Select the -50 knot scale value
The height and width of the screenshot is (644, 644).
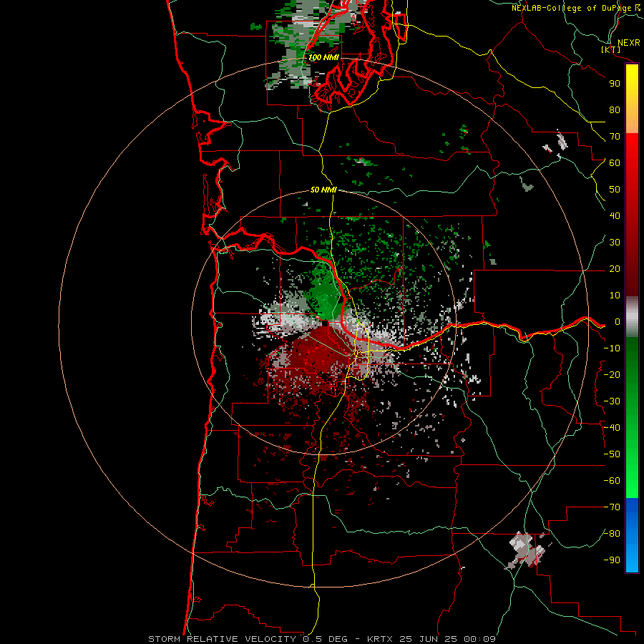point(612,454)
